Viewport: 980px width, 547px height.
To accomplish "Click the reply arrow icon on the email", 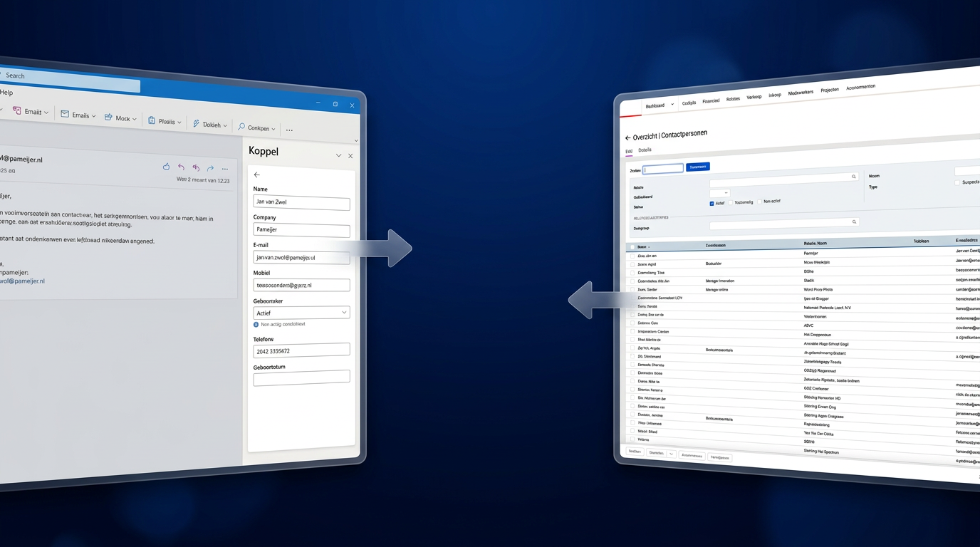I will 181,167.
